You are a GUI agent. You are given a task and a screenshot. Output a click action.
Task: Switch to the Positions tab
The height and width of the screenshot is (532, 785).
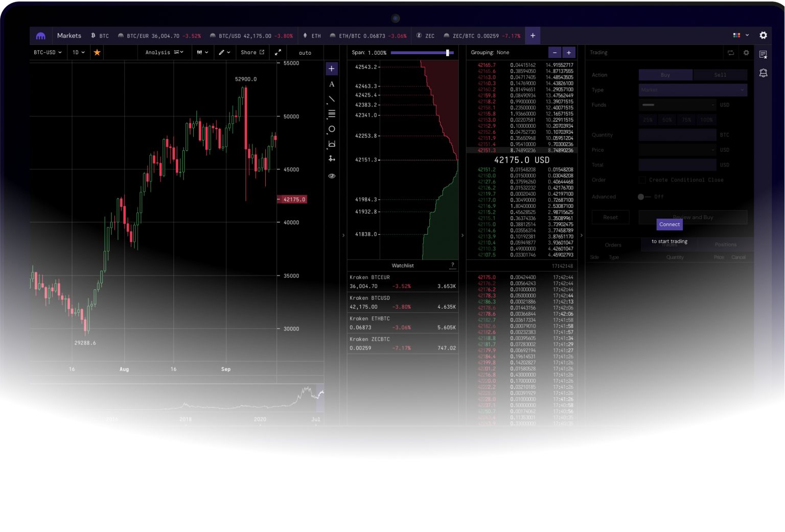click(725, 244)
